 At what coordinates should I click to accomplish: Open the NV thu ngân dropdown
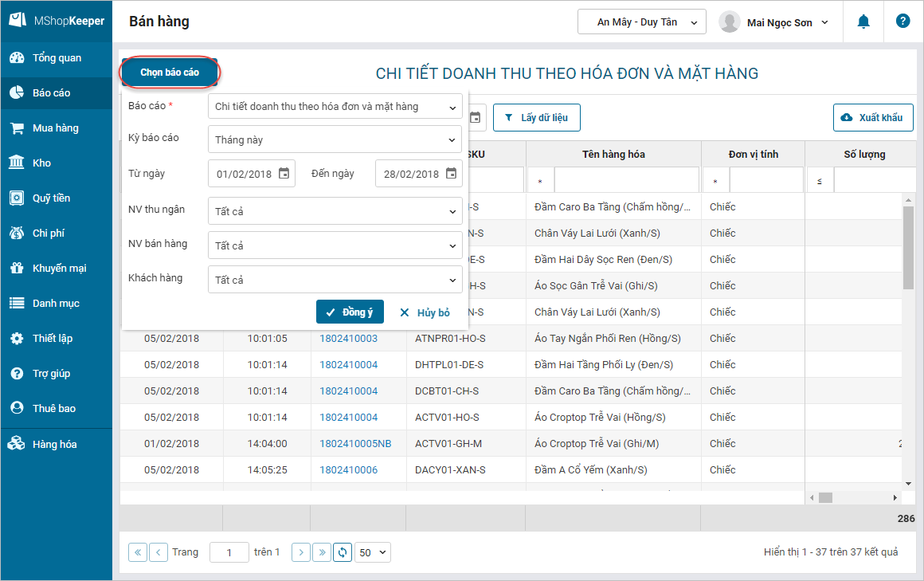pos(335,211)
